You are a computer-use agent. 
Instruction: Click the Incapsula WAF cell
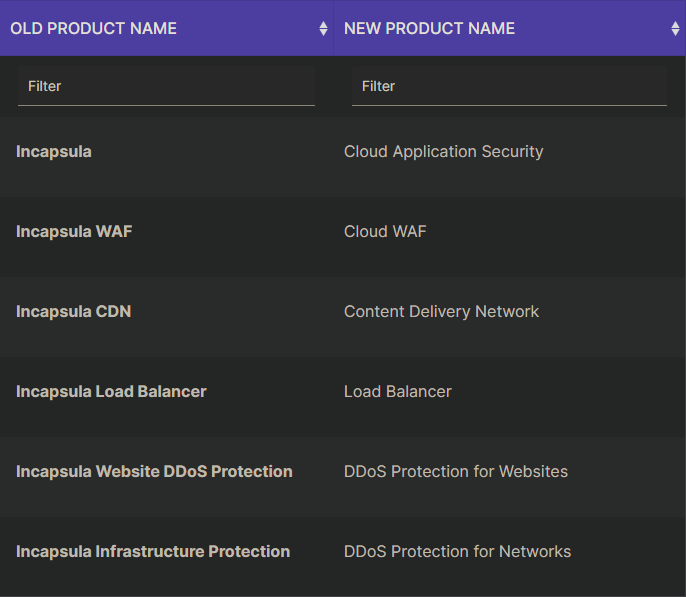click(74, 232)
